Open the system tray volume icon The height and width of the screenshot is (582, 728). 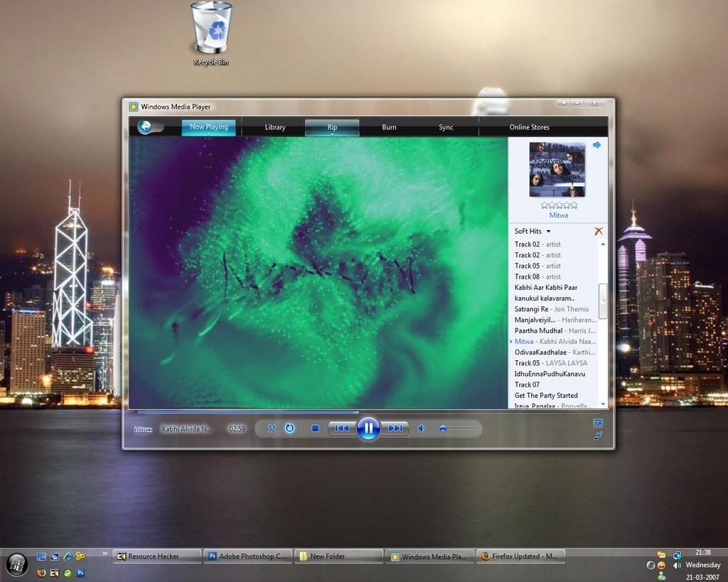click(x=678, y=565)
